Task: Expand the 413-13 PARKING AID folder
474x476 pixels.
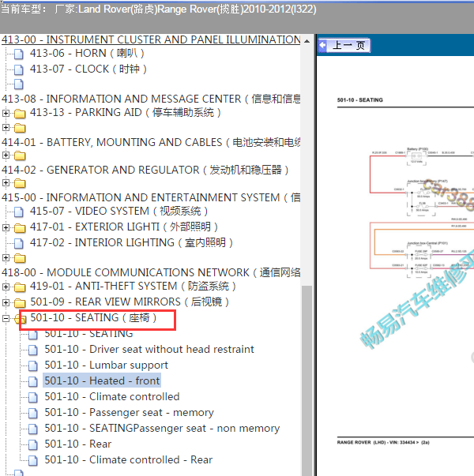Action: [x=6, y=113]
